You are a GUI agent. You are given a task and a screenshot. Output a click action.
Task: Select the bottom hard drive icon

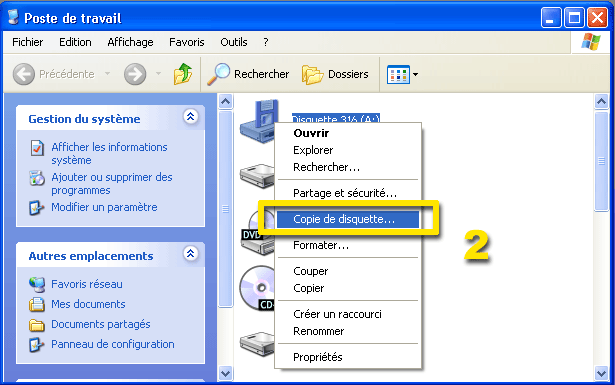tap(257, 344)
